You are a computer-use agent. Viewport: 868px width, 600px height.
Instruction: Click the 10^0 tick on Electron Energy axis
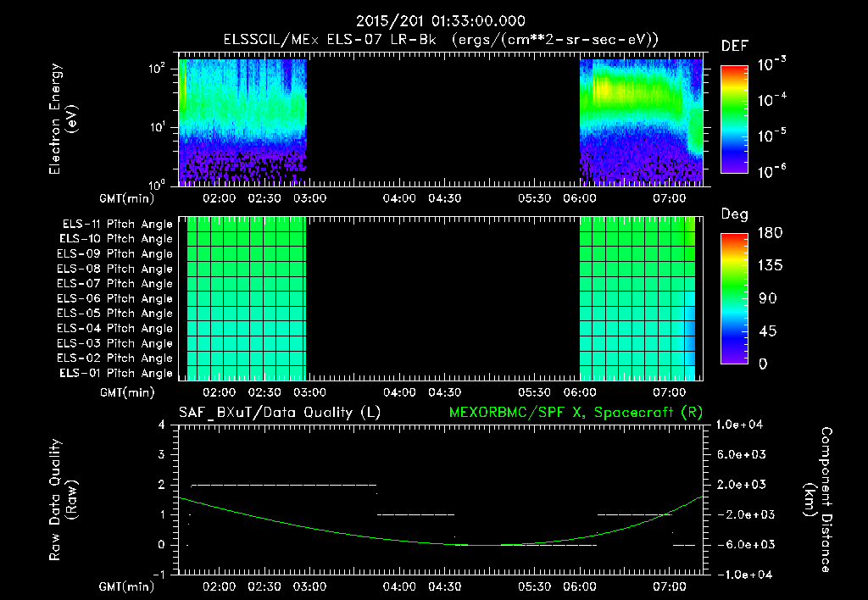click(x=157, y=184)
